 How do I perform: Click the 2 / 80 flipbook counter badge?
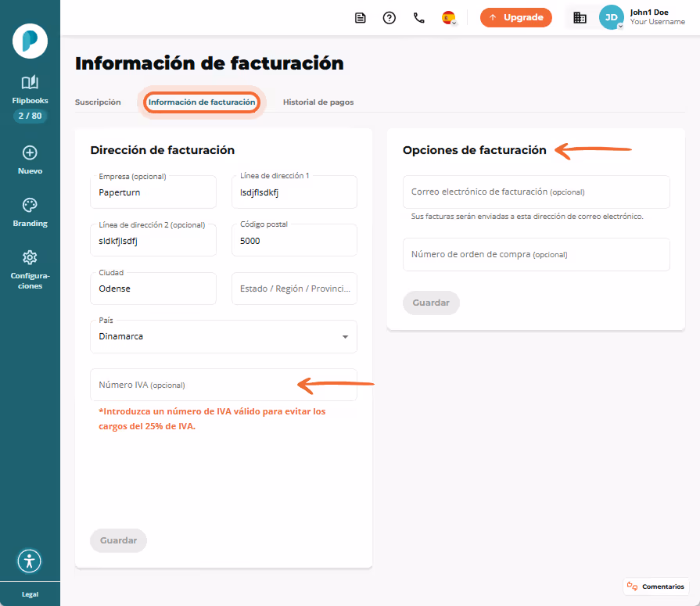click(x=30, y=116)
